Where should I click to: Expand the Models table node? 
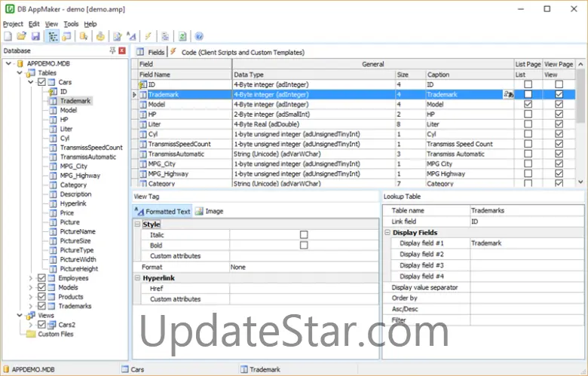[31, 288]
